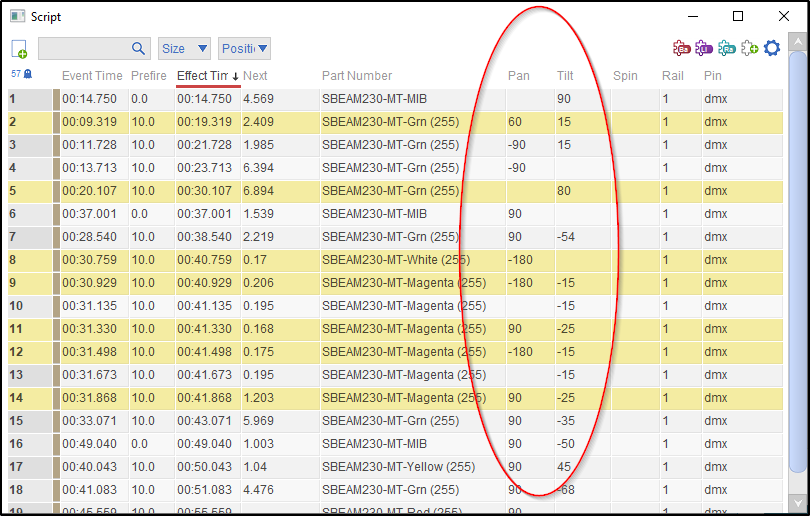Viewport: 810px width, 516px height.
Task: Open script settings gear icon
Action: [772, 48]
